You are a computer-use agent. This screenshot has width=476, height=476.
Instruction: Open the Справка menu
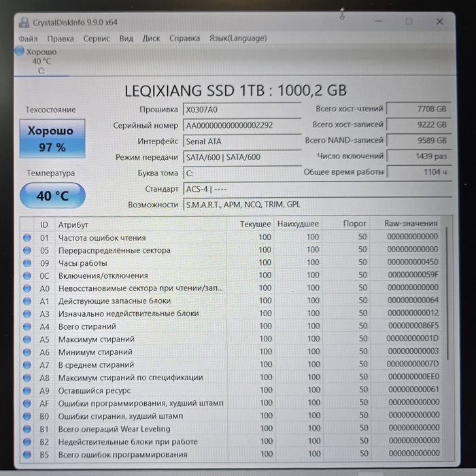point(184,39)
